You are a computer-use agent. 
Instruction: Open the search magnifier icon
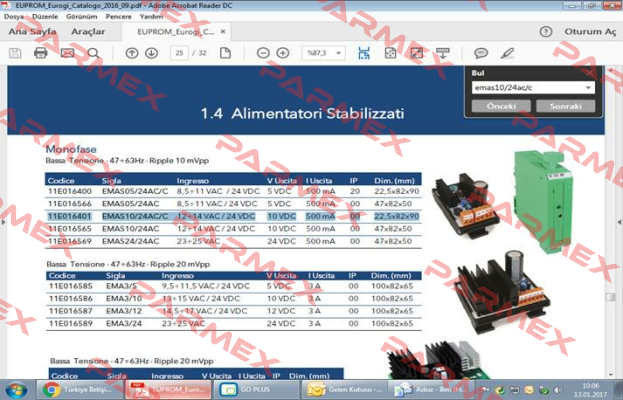[x=93, y=53]
